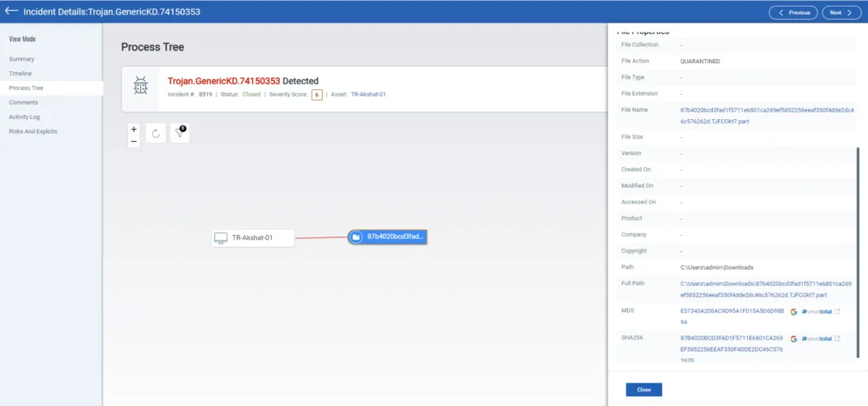The height and width of the screenshot is (406, 868).
Task: Go to the Next incident
Action: point(841,12)
